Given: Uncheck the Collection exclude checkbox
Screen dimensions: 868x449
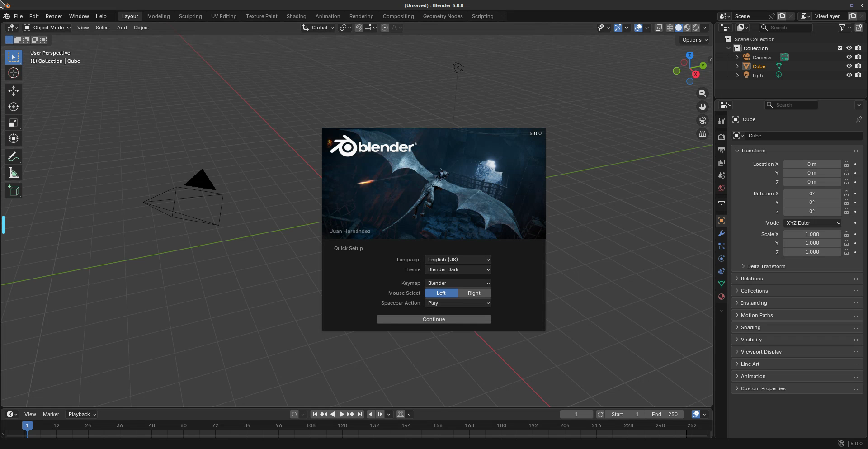Looking at the screenshot, I should coord(840,48).
